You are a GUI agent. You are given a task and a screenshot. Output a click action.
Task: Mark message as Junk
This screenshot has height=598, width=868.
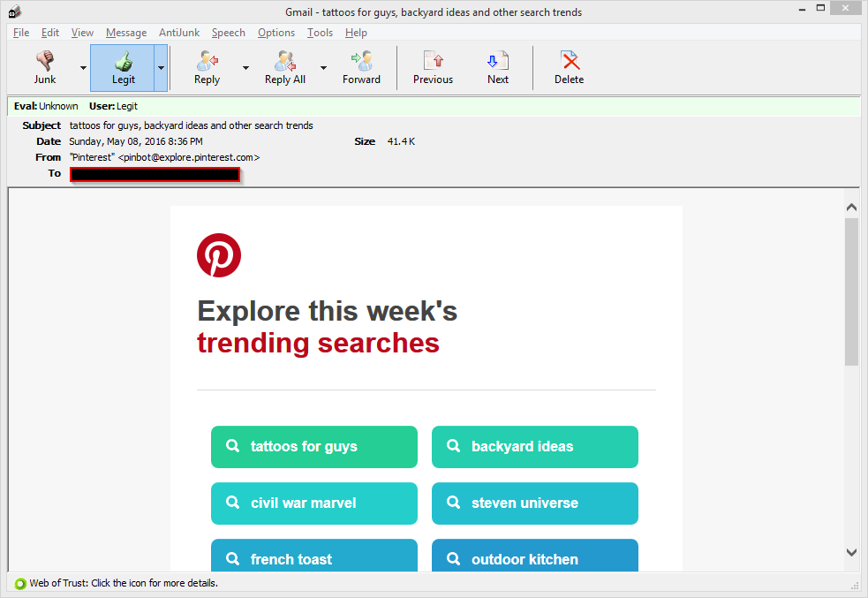point(45,67)
